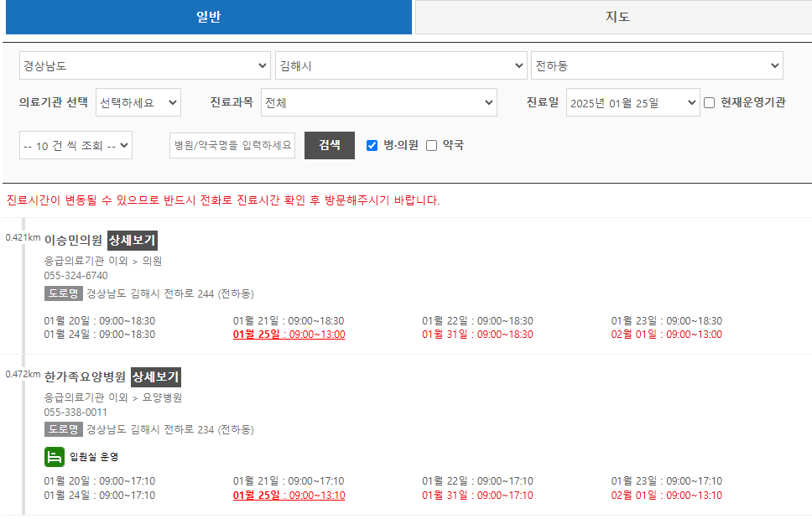Toggle the 현재운영기관 checkbox
Viewport: 812px width, 519px height.
pos(710,103)
